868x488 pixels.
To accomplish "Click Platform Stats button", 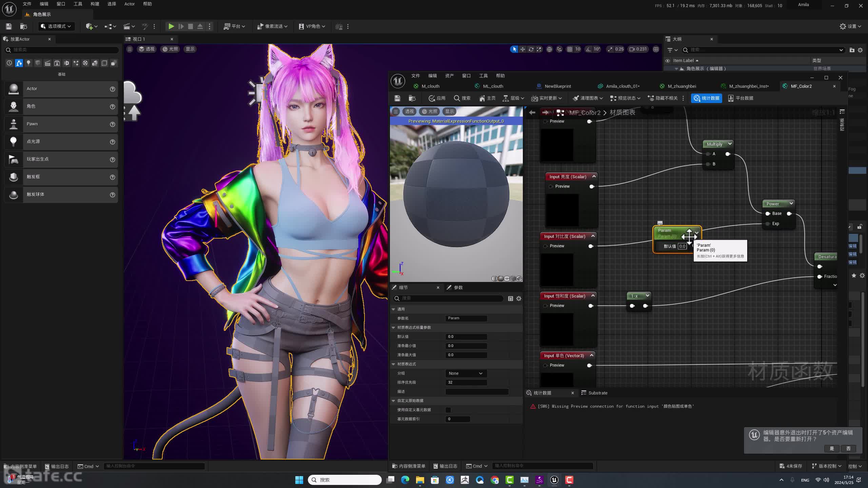I will coord(741,98).
